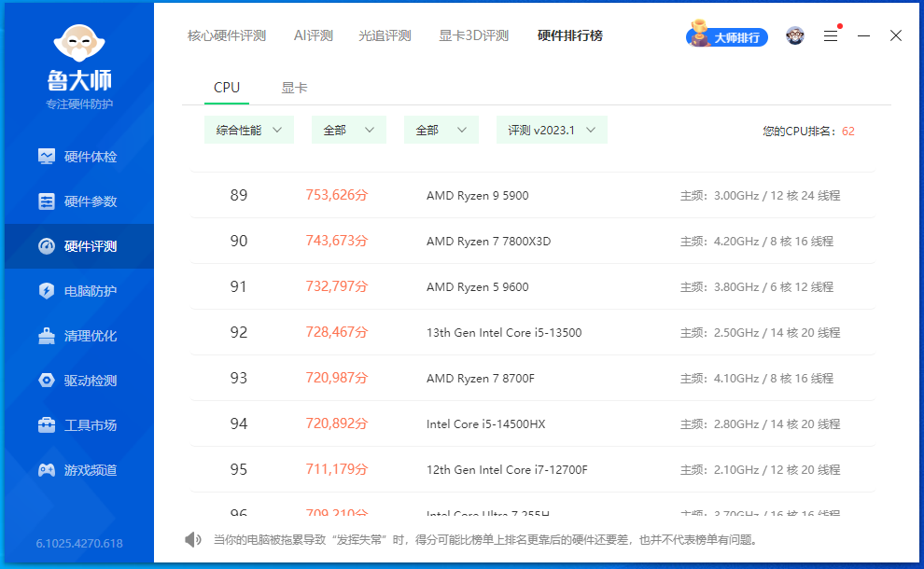Viewport: 924px width, 569px height.
Task: Open the hamburger main menu
Action: 831,36
